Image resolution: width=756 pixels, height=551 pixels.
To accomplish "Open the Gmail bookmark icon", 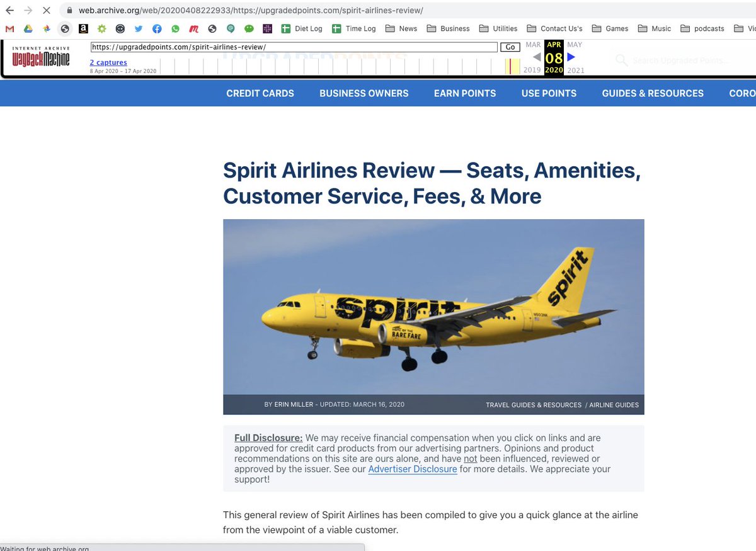I will (x=9, y=28).
